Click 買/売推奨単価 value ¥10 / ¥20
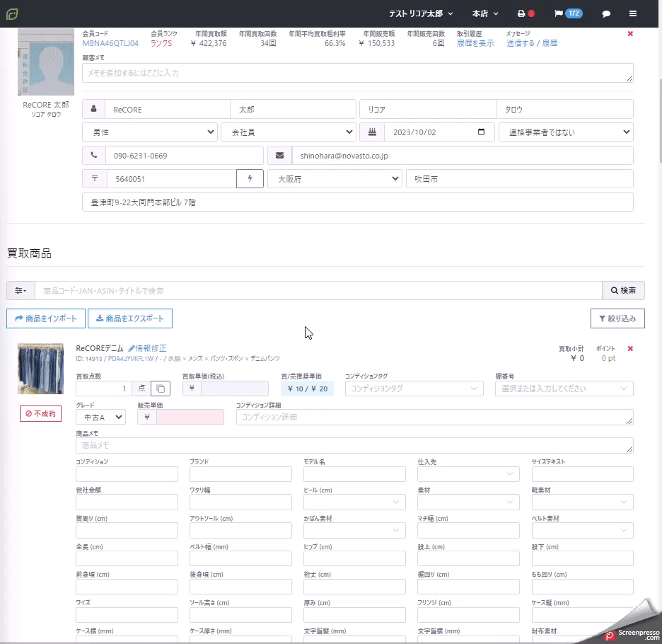The height and width of the screenshot is (644, 662). coord(308,389)
